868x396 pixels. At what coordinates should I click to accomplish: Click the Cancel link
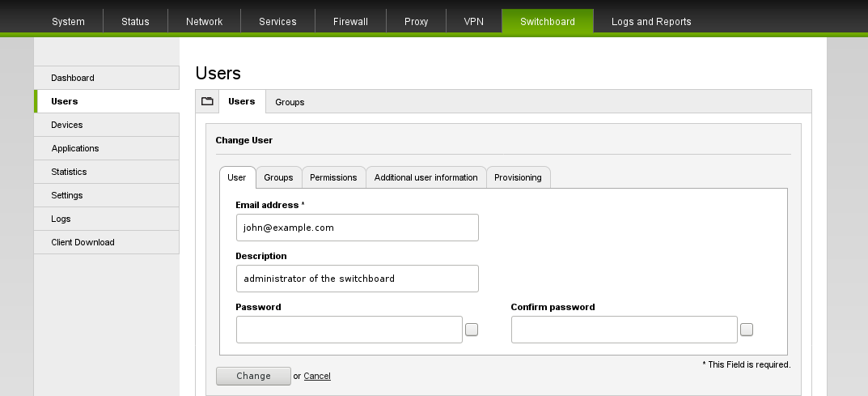click(317, 376)
